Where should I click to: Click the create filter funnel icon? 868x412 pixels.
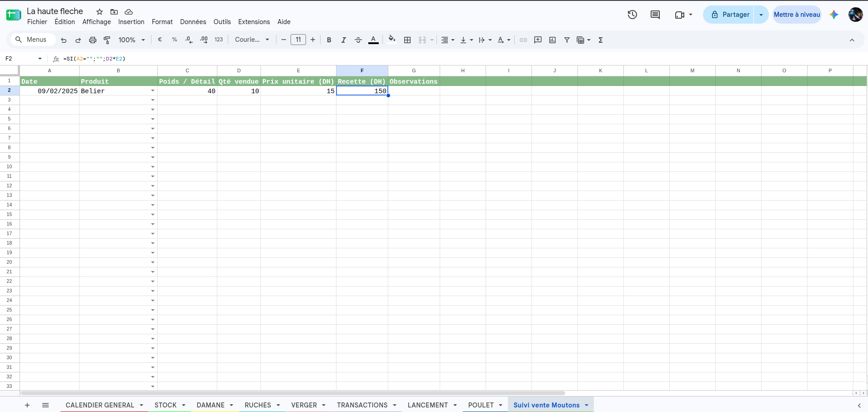point(567,40)
